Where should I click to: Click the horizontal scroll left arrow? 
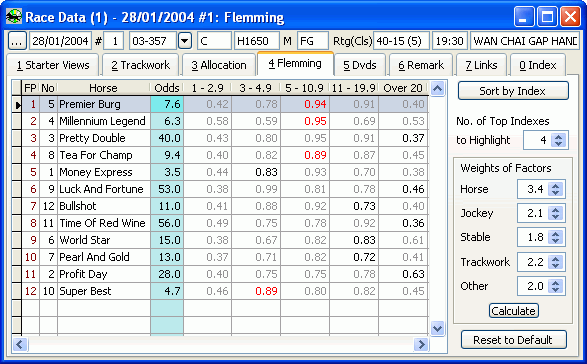(20, 344)
